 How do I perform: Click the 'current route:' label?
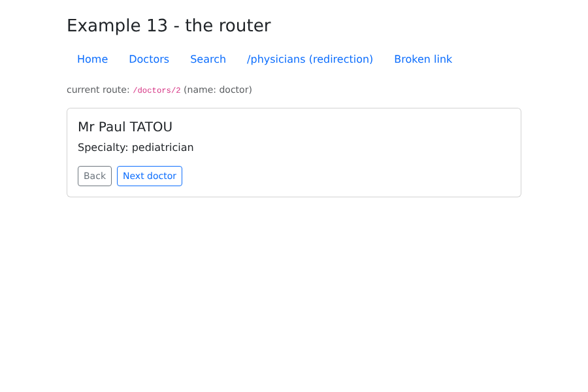point(98,90)
